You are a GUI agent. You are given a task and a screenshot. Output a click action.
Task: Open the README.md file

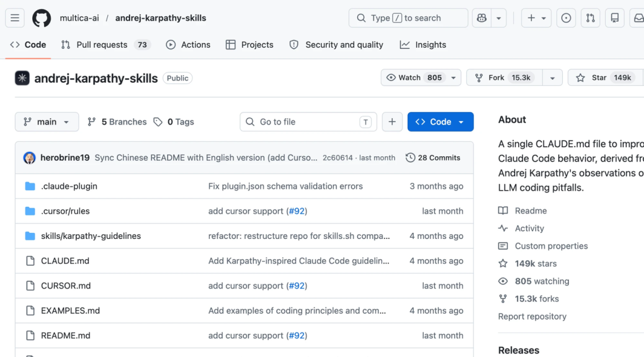tap(66, 336)
